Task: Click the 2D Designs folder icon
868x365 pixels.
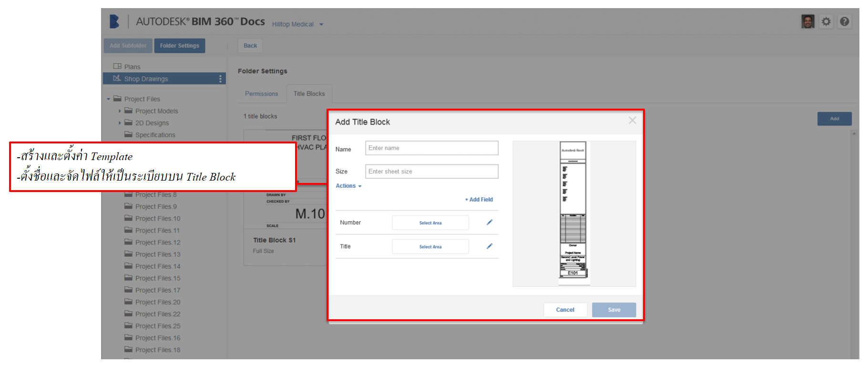Action: point(128,122)
